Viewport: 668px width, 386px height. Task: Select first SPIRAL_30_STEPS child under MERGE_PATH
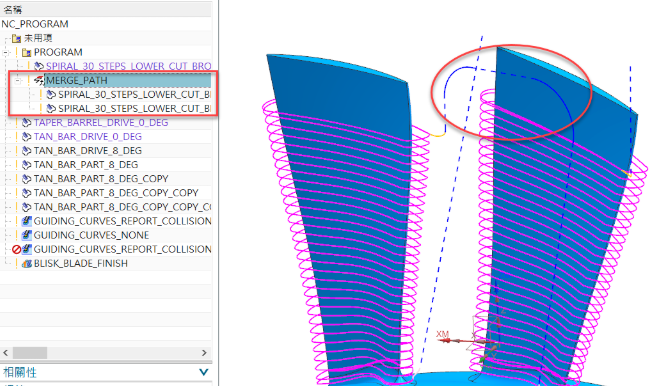click(134, 95)
